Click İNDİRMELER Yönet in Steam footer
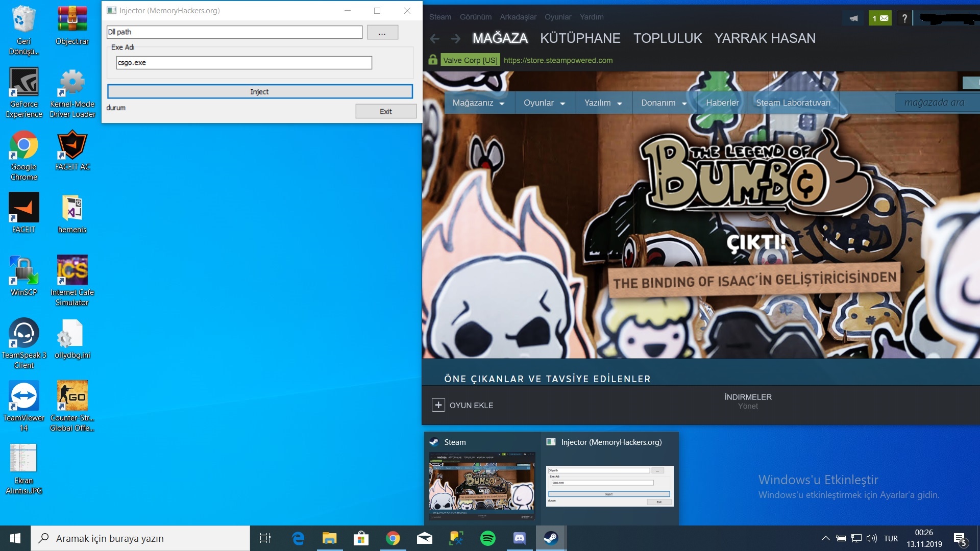This screenshot has width=980, height=551. pyautogui.click(x=748, y=402)
